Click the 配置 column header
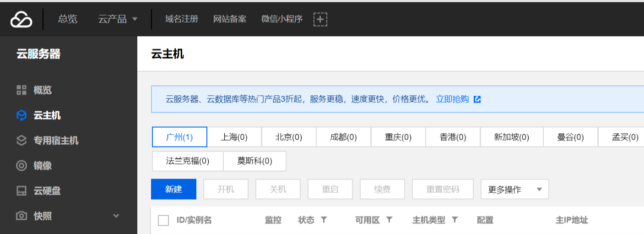This screenshot has width=644, height=234. (485, 220)
